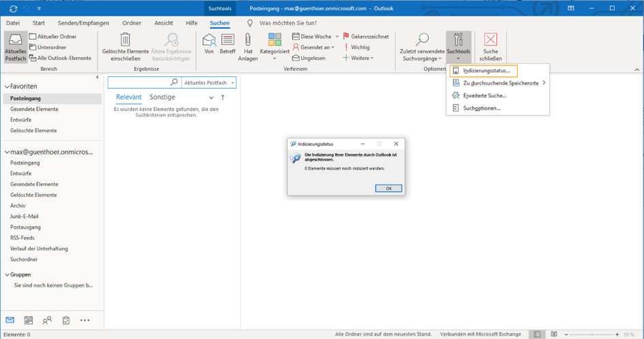Collapse max@guenthoer mailbox tree
This screenshot has width=644, height=339.
pos(7,152)
